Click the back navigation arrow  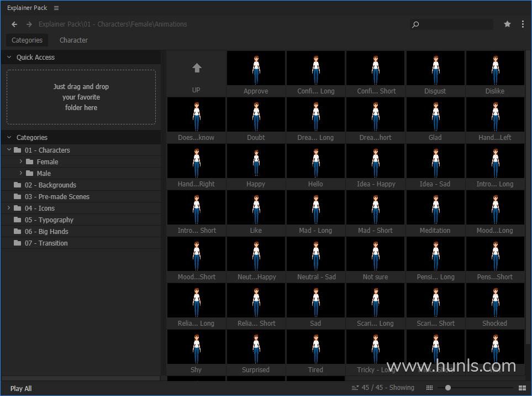pos(14,24)
